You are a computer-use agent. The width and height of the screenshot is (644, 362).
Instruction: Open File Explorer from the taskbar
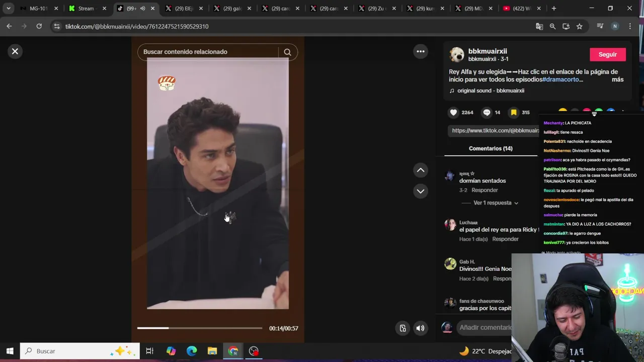[212, 351]
